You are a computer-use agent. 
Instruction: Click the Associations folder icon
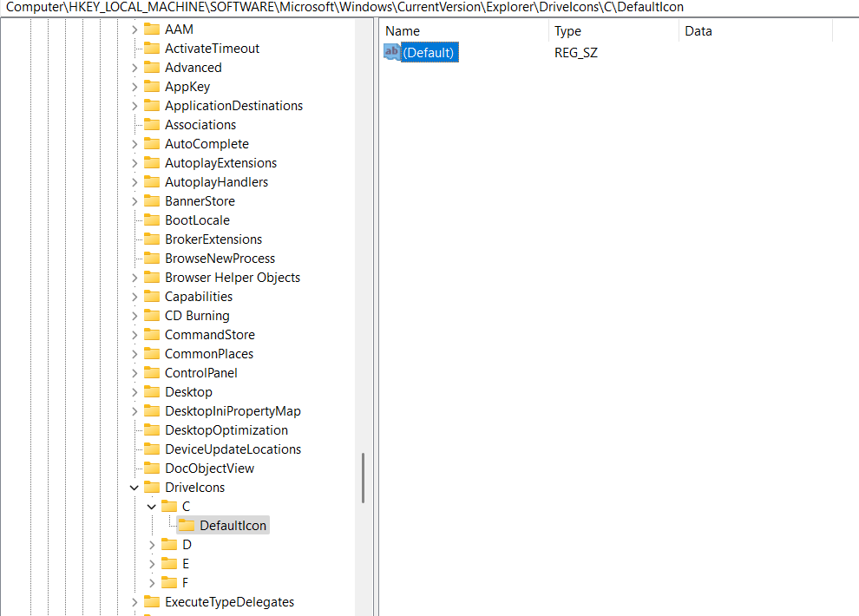pyautogui.click(x=152, y=124)
